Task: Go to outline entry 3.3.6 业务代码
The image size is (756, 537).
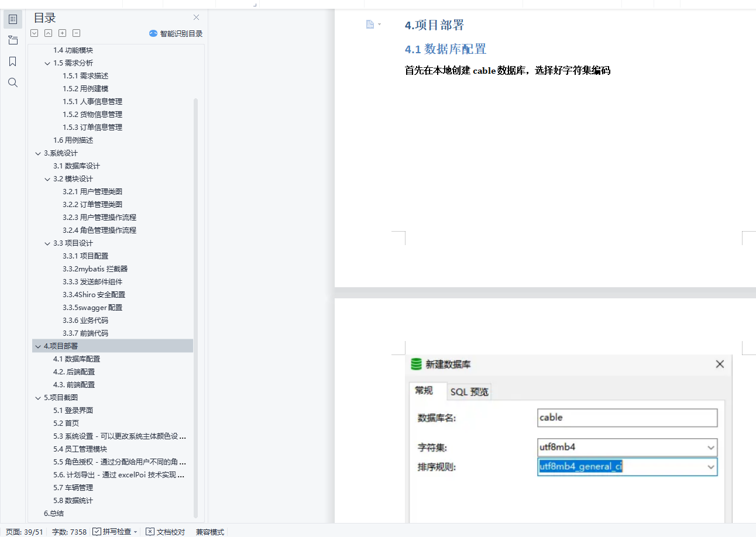Action: [x=85, y=321]
